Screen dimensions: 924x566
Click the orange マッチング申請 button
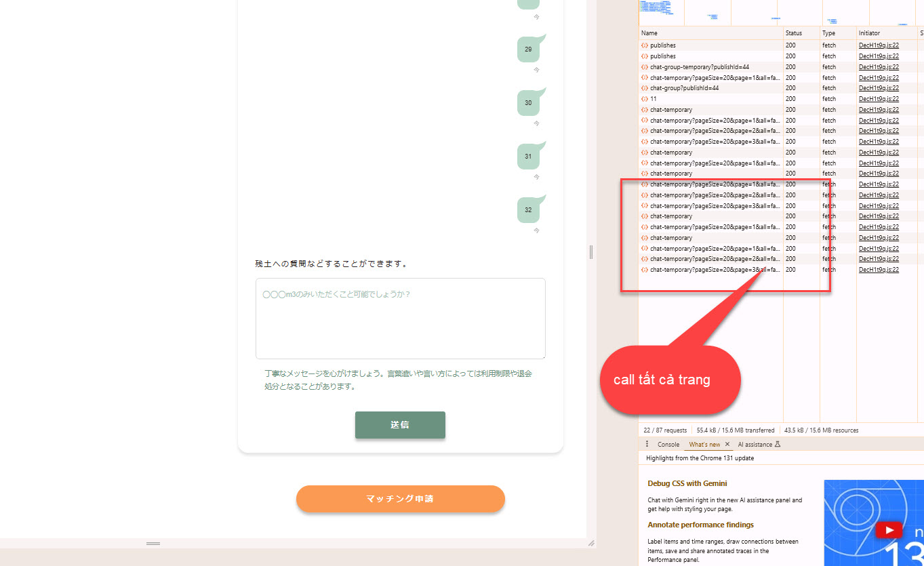(400, 499)
